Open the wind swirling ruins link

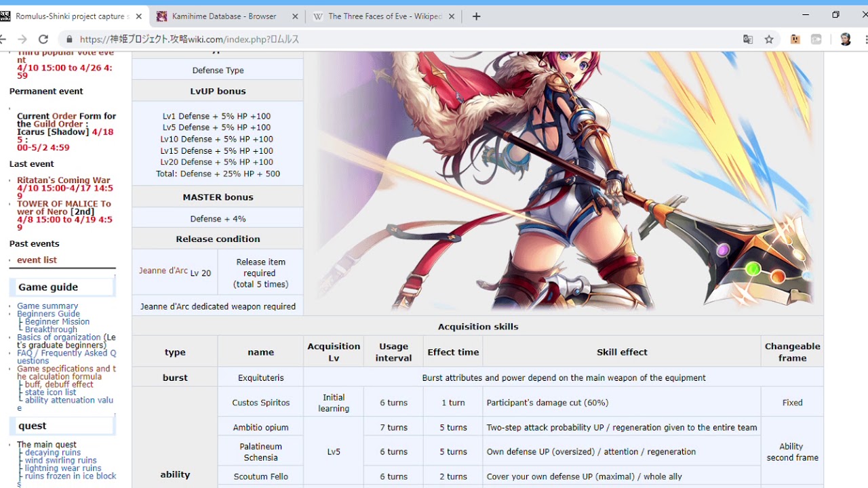tap(61, 460)
